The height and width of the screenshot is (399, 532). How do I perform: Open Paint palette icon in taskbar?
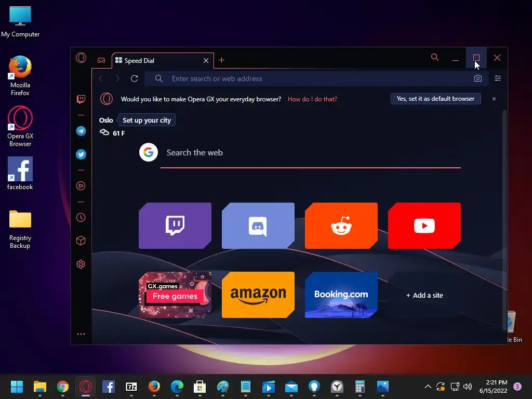click(223, 387)
